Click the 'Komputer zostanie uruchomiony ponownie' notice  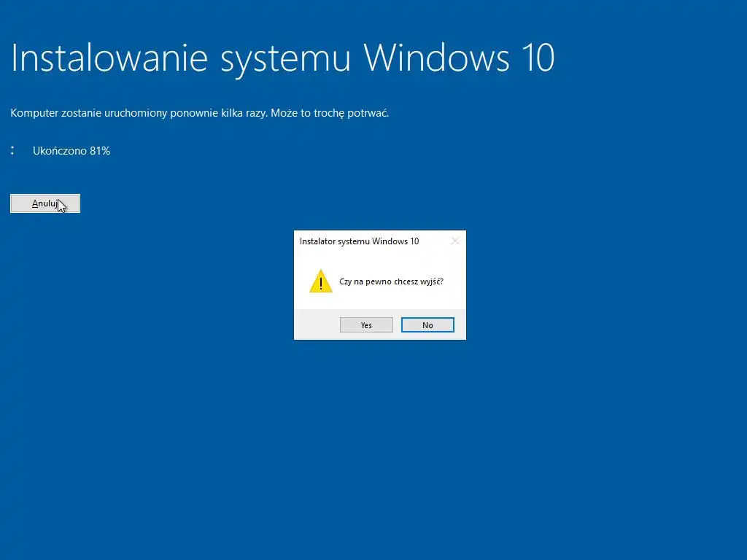coord(200,113)
